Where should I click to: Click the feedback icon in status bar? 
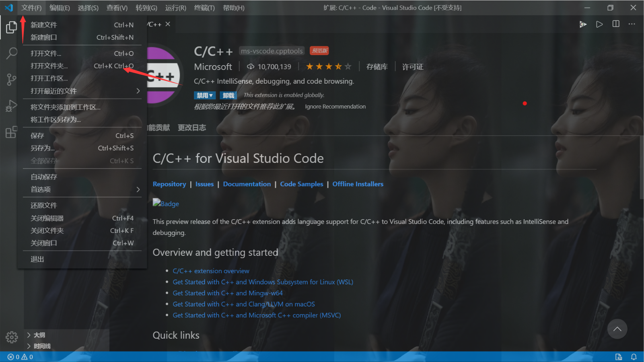619,357
